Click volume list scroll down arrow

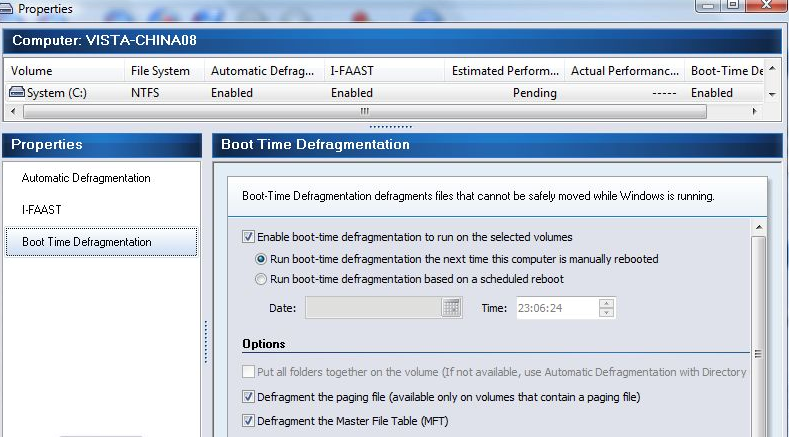point(772,94)
